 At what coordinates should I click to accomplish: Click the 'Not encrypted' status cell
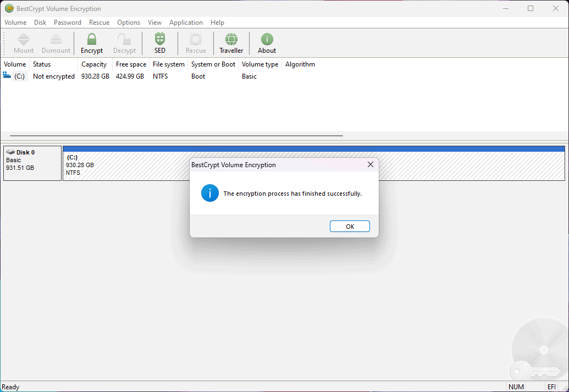(54, 76)
